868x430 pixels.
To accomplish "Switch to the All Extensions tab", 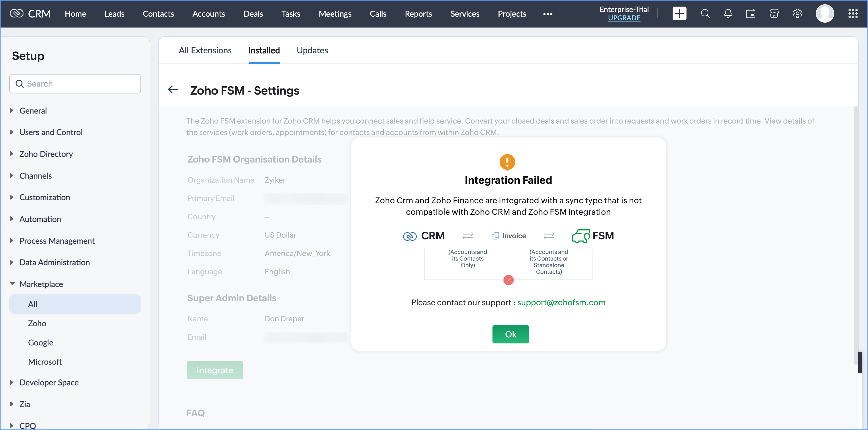I will [x=205, y=50].
